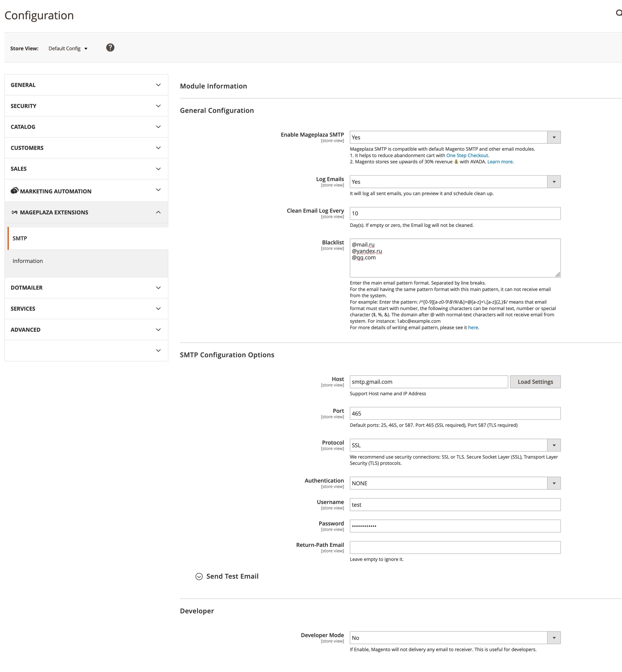Open the Enable Mageplaza SMTP dropdown
The width and height of the screenshot is (622, 672).
click(x=455, y=137)
